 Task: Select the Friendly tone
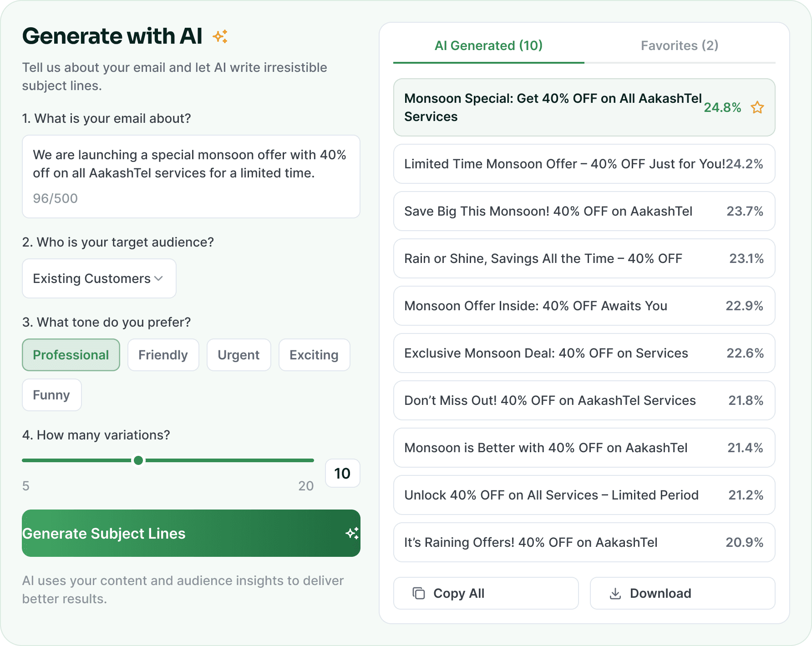163,355
